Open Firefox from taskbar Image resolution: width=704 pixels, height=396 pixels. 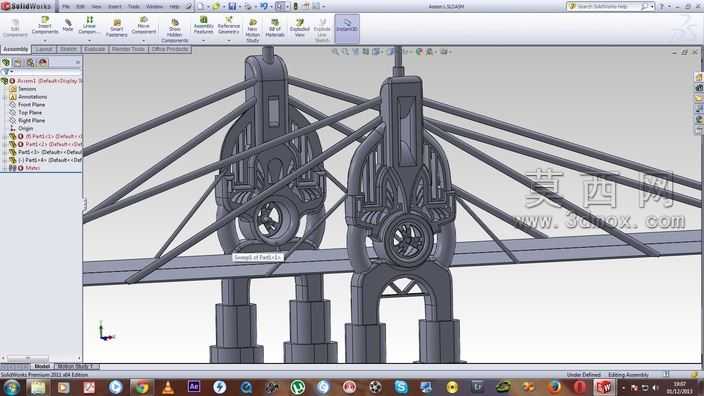click(x=554, y=387)
